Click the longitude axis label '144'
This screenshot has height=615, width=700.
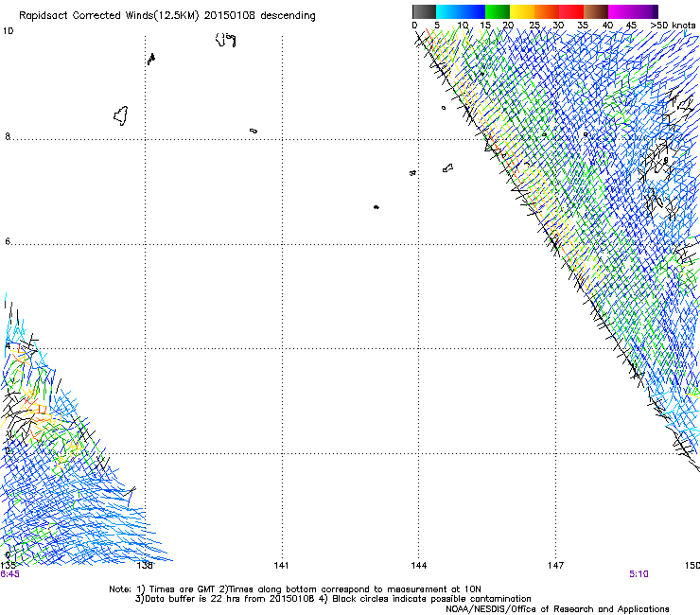[x=419, y=566]
